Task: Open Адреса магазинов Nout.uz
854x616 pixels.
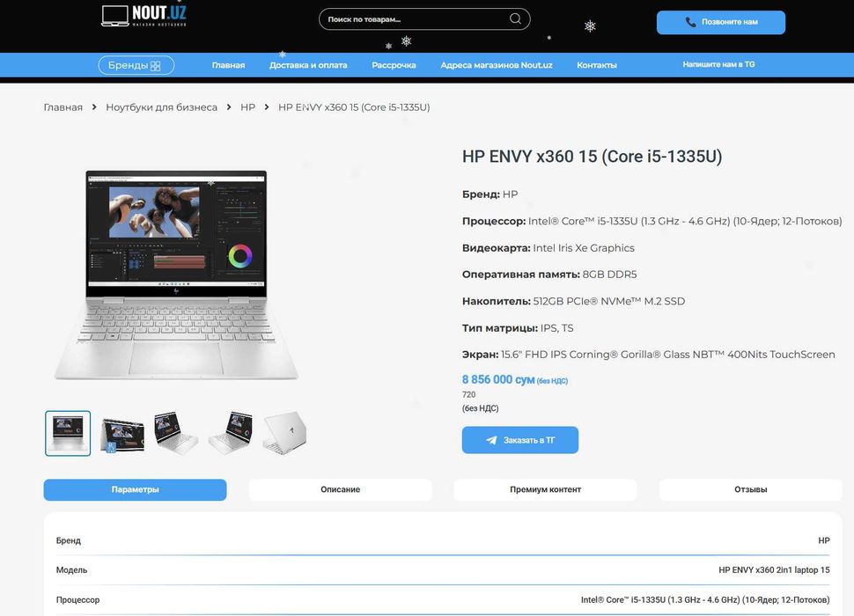Action: [497, 65]
